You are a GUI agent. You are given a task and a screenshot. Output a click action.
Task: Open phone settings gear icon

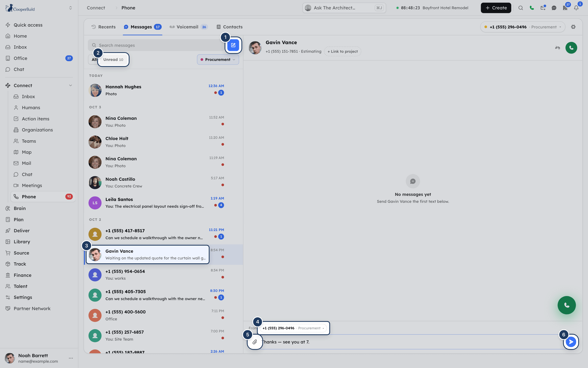pos(573,27)
